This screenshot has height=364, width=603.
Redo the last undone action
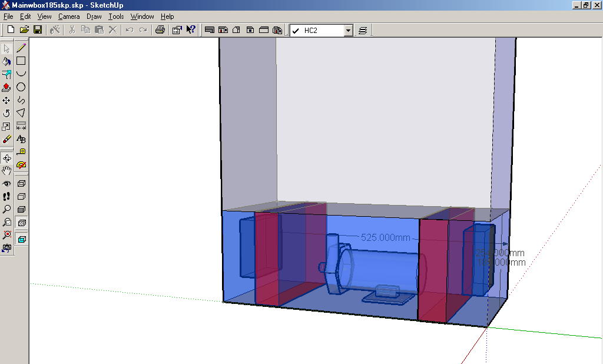[143, 29]
